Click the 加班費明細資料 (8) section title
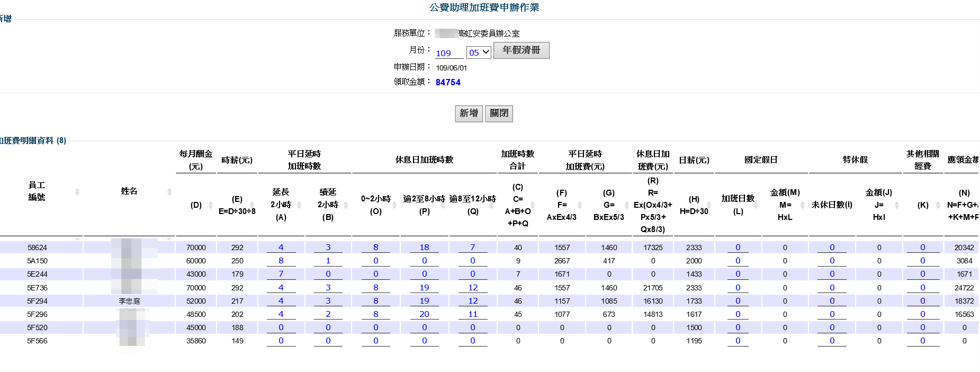This screenshot has height=372, width=980. click(x=33, y=140)
